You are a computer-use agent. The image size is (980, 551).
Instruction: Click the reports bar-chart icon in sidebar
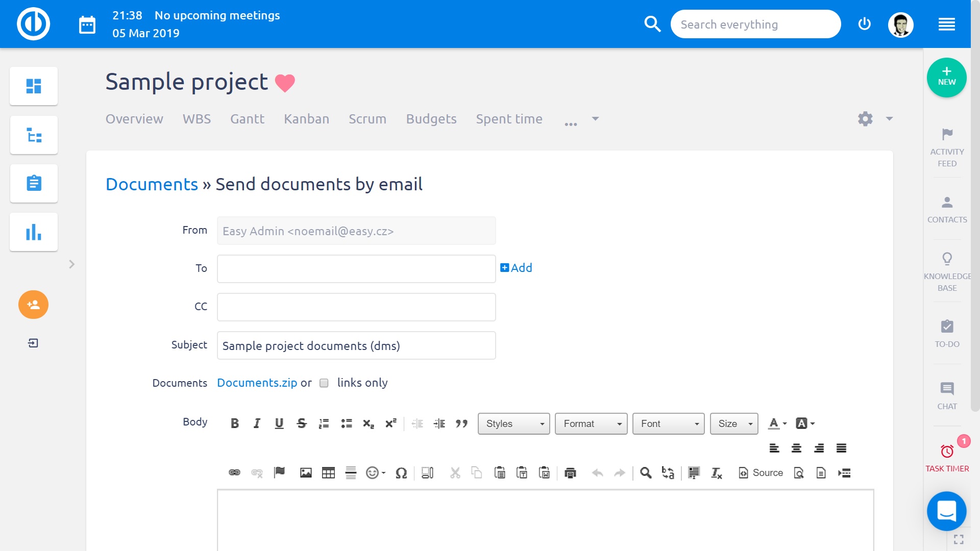pos(34,232)
